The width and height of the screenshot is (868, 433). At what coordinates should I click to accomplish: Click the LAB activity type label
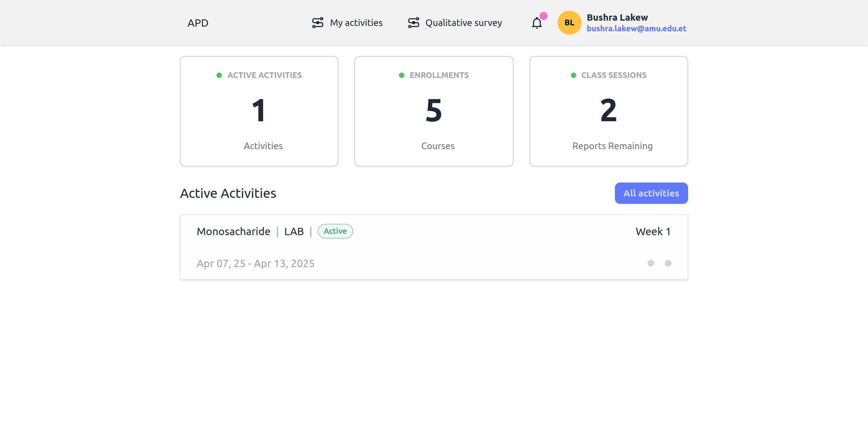coord(294,231)
